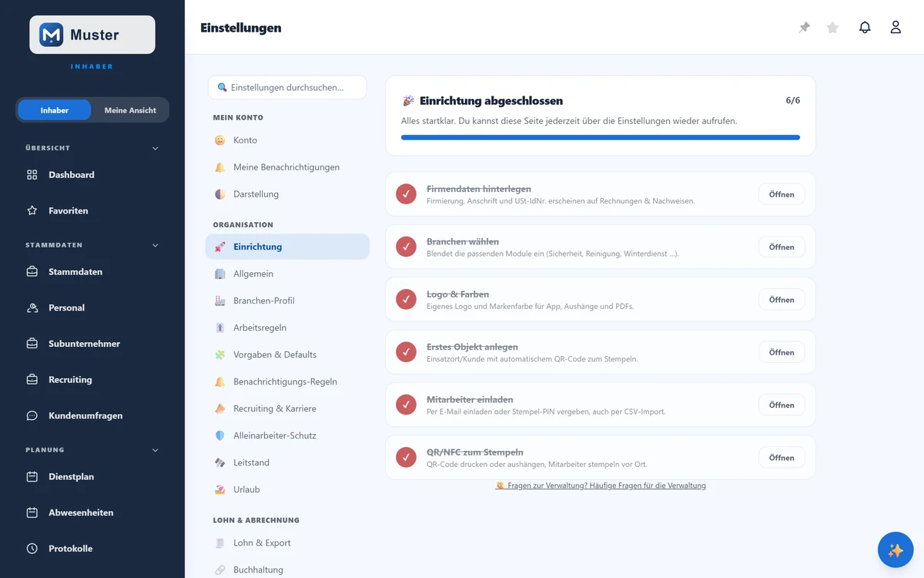Click Öffnen for Branchen wählen
This screenshot has width=924, height=578.
(782, 247)
